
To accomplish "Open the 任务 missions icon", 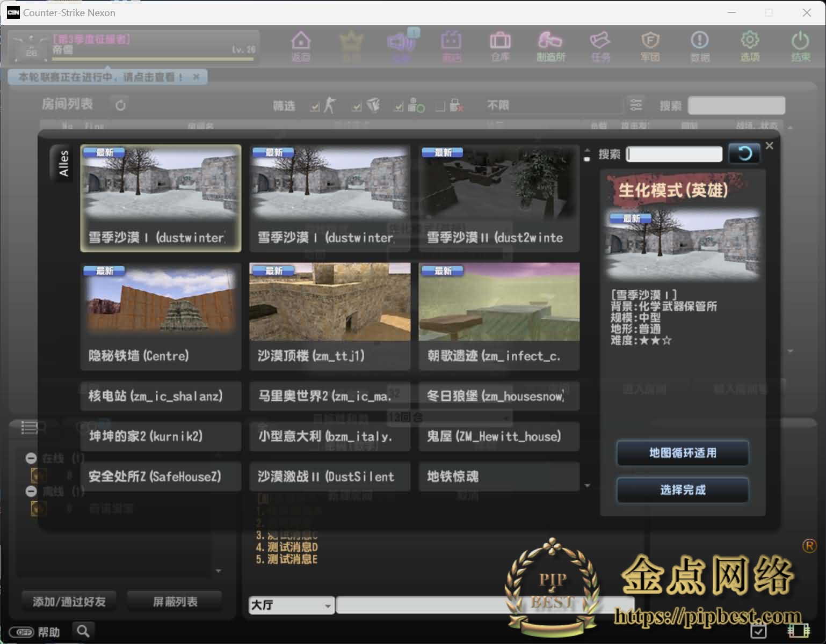I will pos(600,46).
